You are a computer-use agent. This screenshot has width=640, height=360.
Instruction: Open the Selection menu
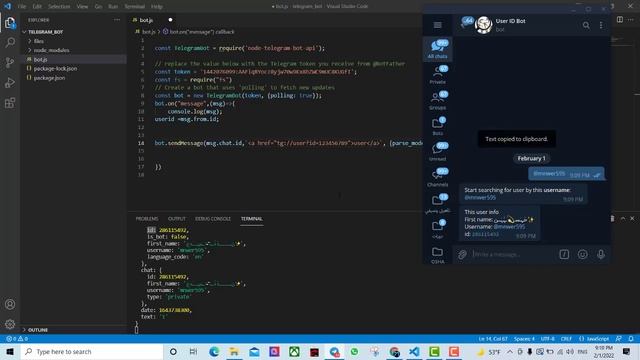(x=59, y=7)
